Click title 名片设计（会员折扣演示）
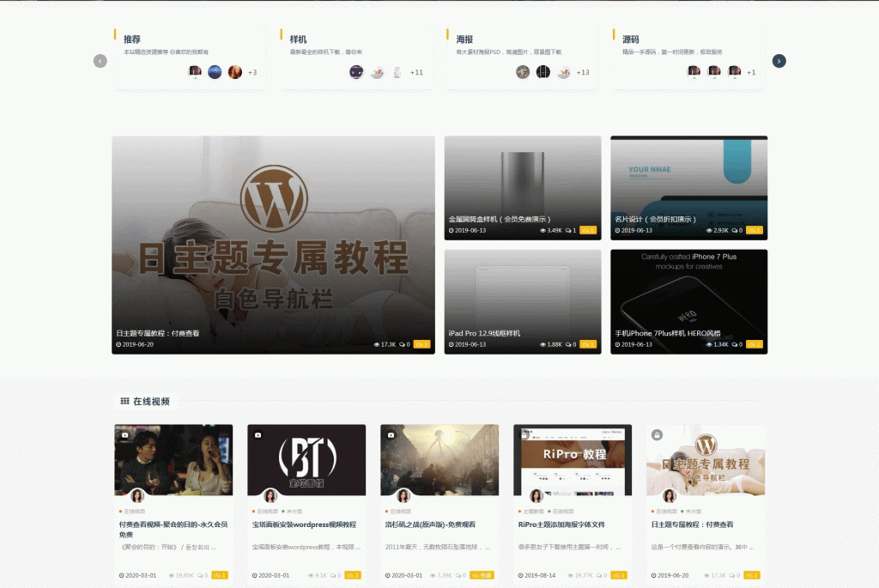Image resolution: width=879 pixels, height=588 pixels. [x=655, y=219]
